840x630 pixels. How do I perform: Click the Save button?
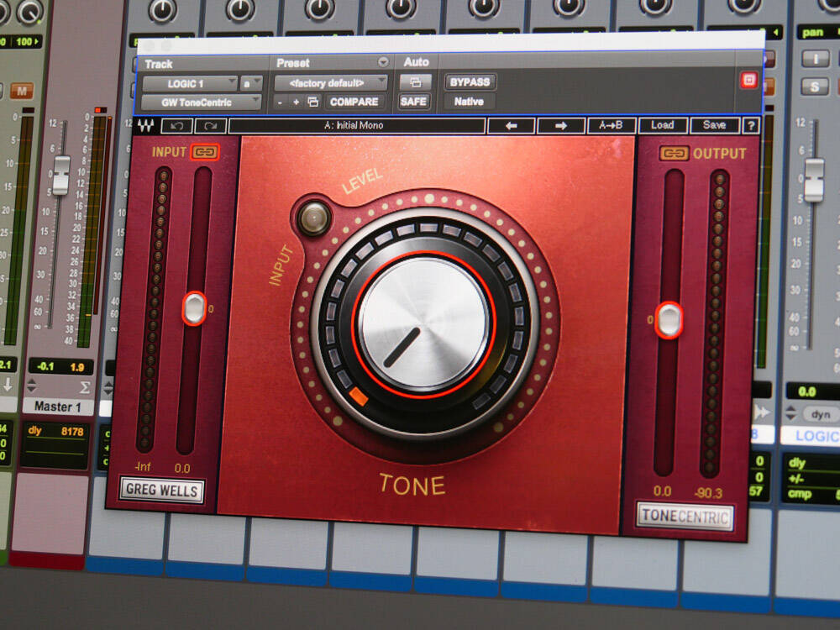pyautogui.click(x=715, y=125)
